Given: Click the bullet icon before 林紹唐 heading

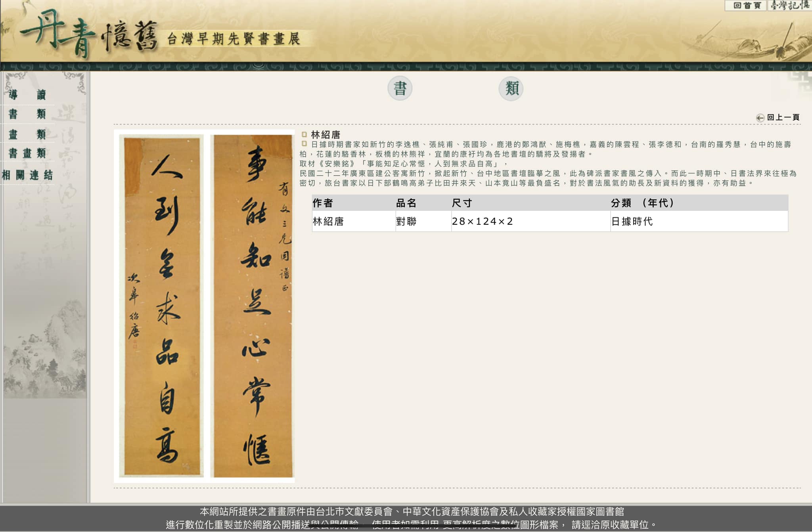Looking at the screenshot, I should click(x=304, y=134).
